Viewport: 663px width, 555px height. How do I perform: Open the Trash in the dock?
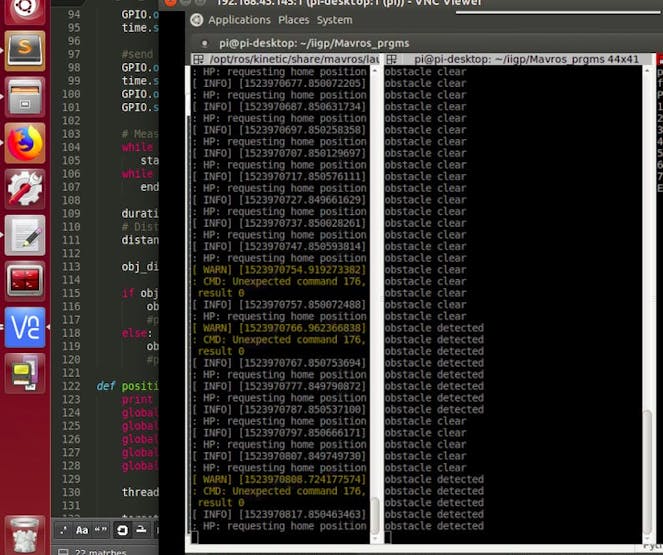[x=25, y=535]
